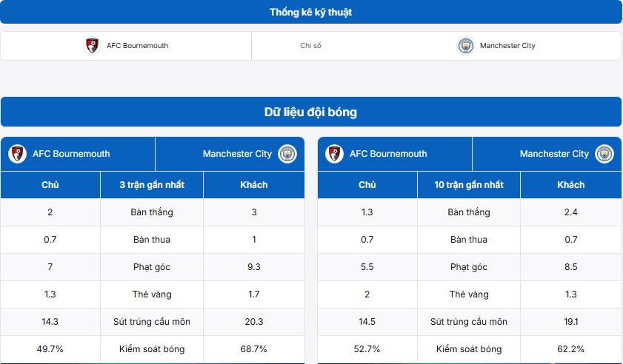Image resolution: width=623 pixels, height=364 pixels.
Task: Click the Chỉ số label
Action: pos(310,46)
